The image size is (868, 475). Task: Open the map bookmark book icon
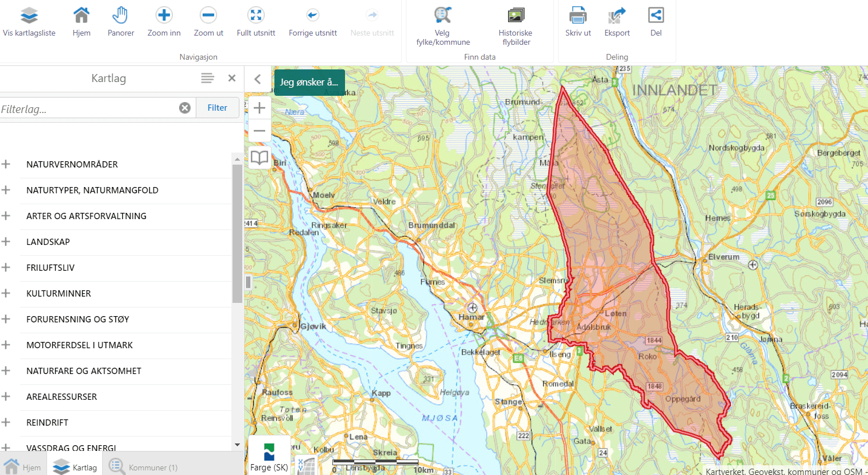click(x=259, y=157)
